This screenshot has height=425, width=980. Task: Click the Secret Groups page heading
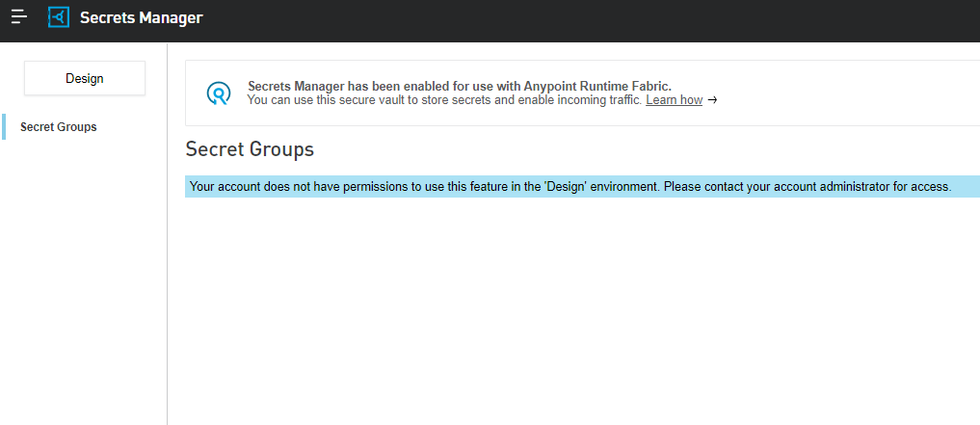(250, 149)
